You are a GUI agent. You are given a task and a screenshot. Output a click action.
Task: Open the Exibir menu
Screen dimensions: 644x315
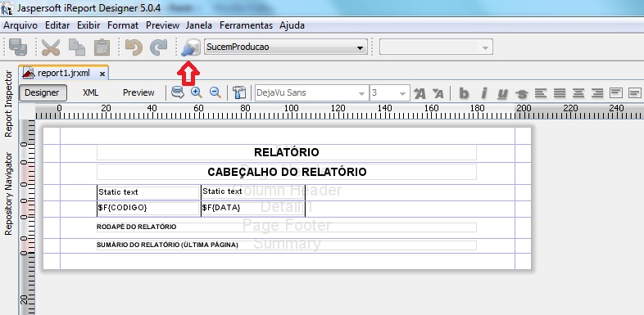pyautogui.click(x=88, y=25)
